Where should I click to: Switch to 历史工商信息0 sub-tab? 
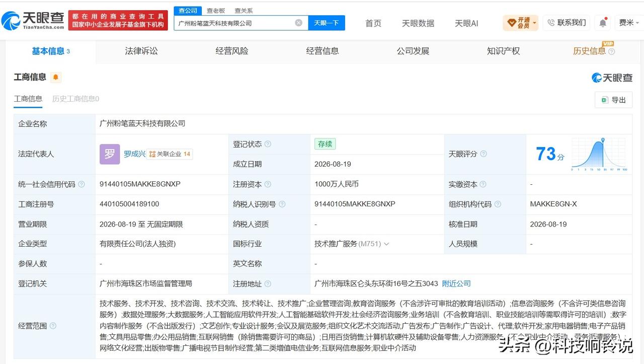(x=76, y=99)
